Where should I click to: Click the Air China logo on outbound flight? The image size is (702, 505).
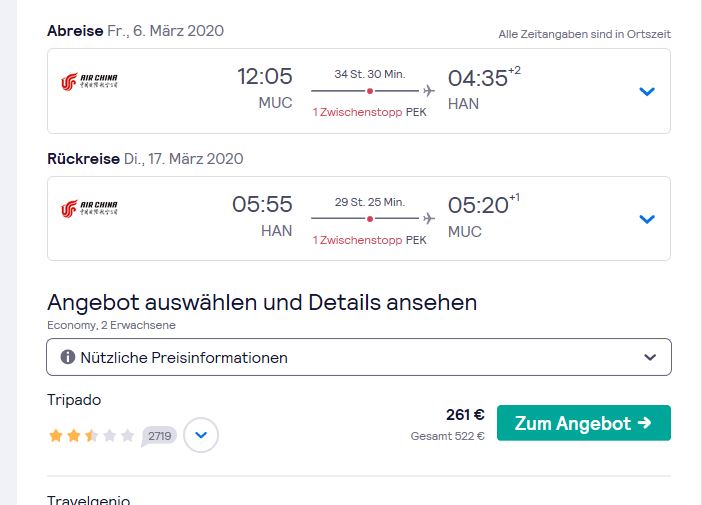90,82
